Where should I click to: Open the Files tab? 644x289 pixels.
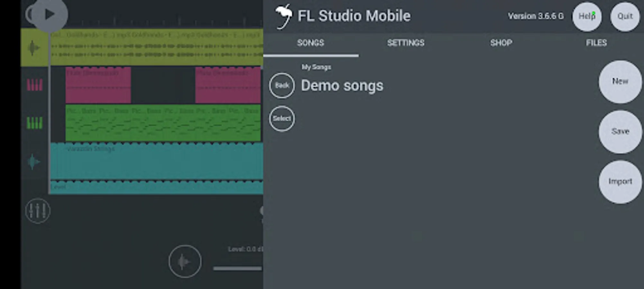(x=596, y=43)
